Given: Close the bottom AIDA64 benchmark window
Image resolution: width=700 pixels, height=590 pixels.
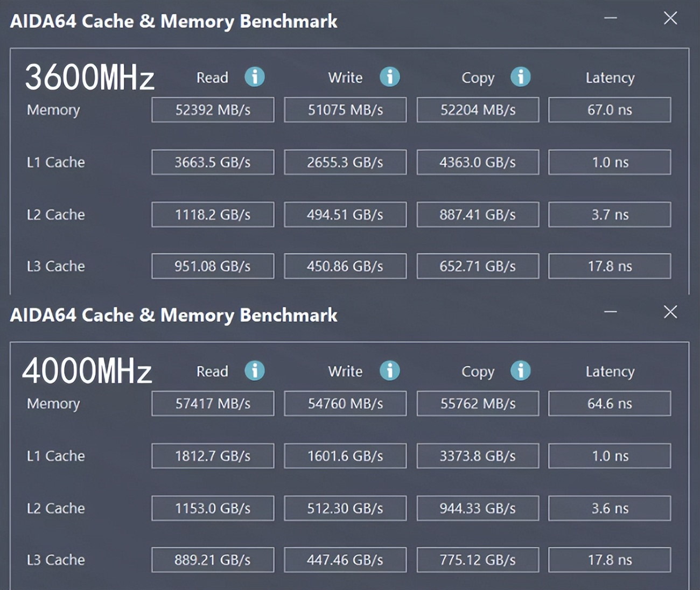Looking at the screenshot, I should pos(670,312).
